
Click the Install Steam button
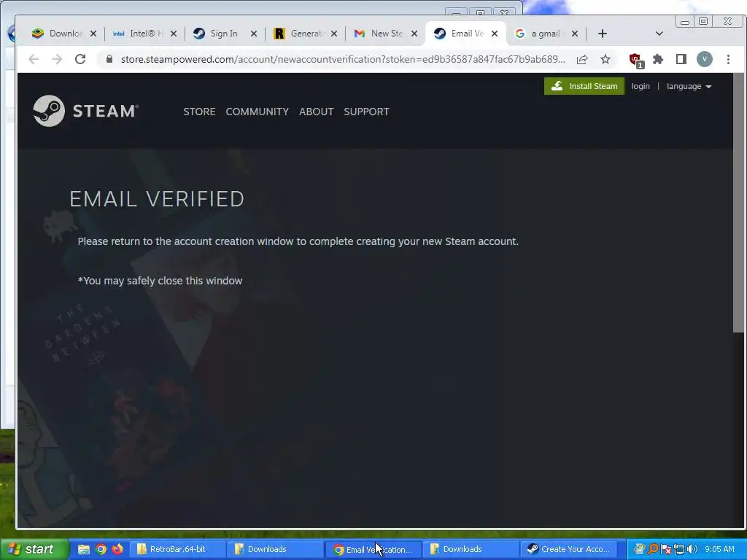pos(584,86)
